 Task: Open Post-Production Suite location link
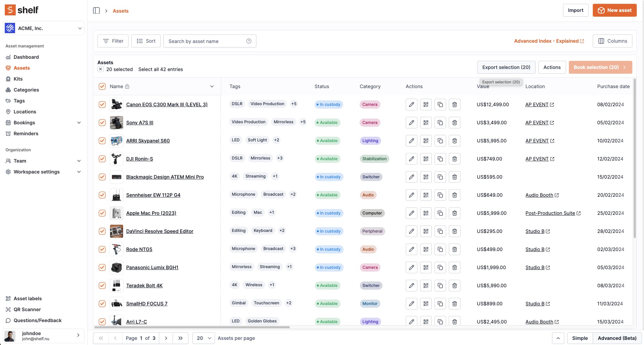[x=553, y=213]
